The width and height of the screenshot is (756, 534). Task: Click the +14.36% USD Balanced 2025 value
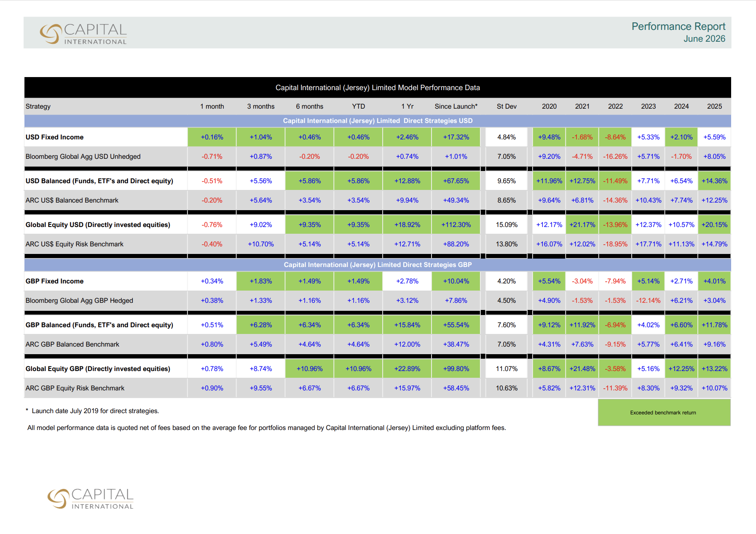click(714, 181)
